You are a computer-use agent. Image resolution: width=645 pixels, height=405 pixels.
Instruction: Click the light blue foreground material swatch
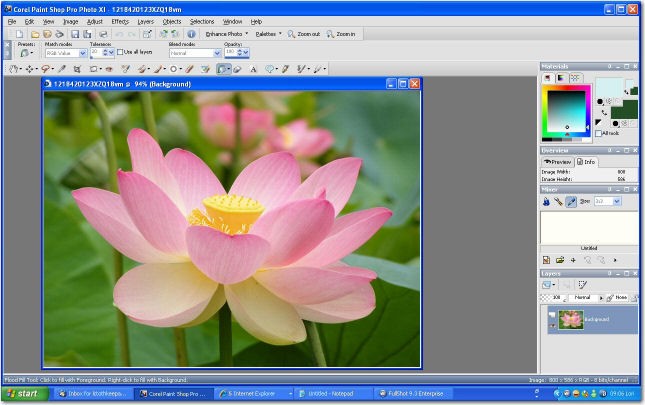[x=610, y=87]
